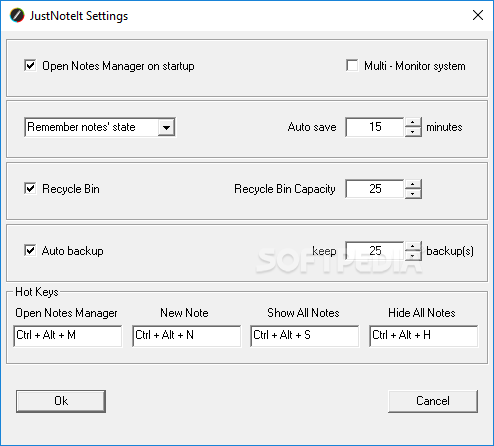Image resolution: width=494 pixels, height=446 pixels.
Task: Click the Recycle Bin Capacity value field
Action: tap(375, 189)
